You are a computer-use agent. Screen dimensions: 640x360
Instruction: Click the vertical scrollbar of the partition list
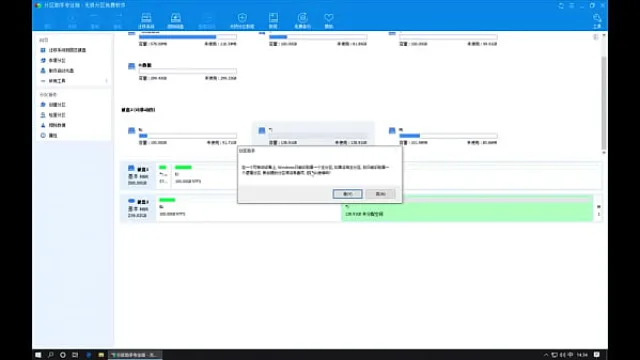(604, 94)
